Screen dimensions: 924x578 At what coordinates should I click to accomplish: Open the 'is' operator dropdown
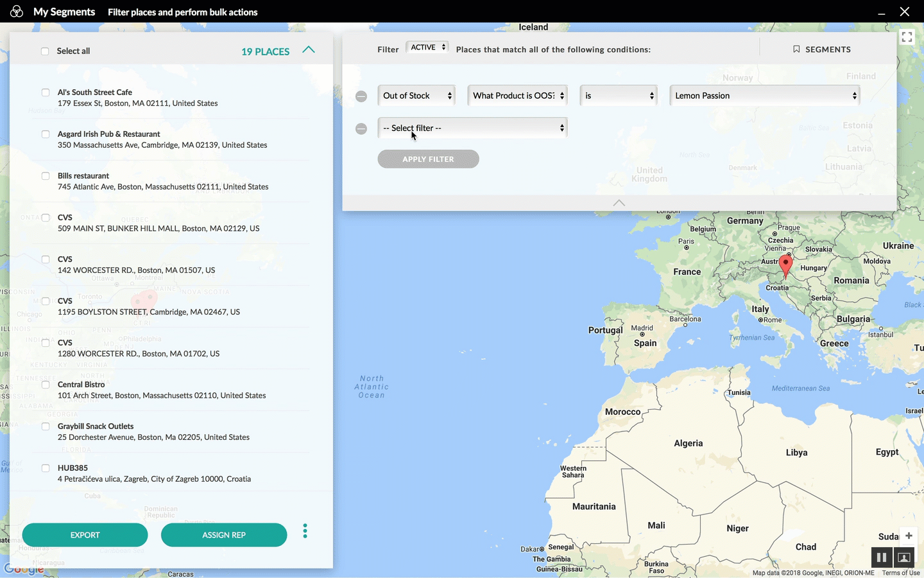pyautogui.click(x=619, y=96)
